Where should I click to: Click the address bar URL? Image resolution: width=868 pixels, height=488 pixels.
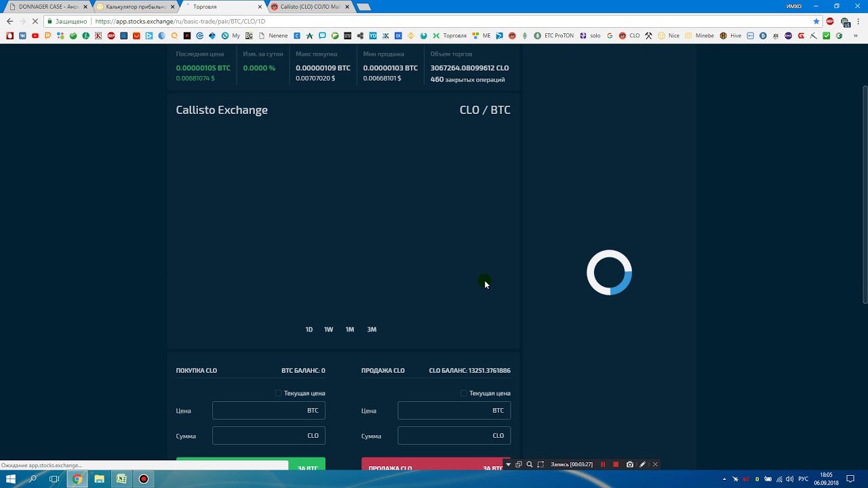pyautogui.click(x=180, y=21)
